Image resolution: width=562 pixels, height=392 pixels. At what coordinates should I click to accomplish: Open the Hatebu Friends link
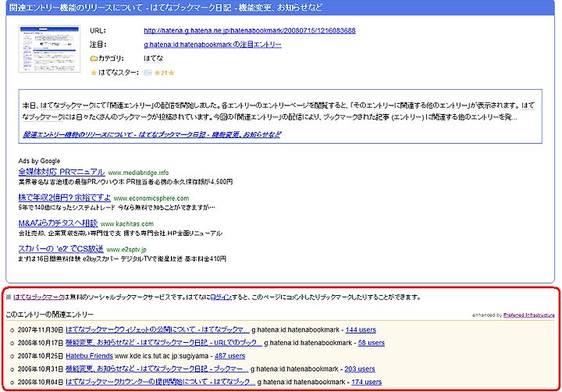point(89,356)
